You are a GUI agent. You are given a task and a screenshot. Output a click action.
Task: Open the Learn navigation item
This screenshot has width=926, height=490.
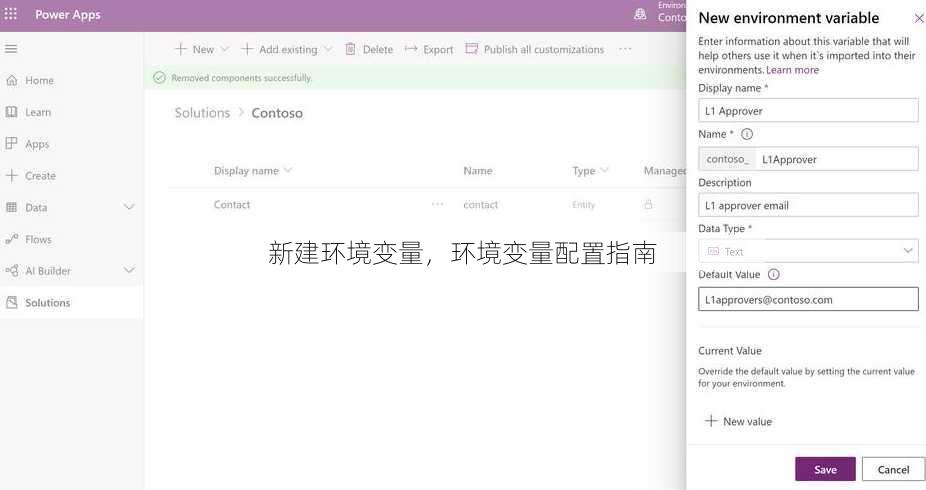[71, 112]
